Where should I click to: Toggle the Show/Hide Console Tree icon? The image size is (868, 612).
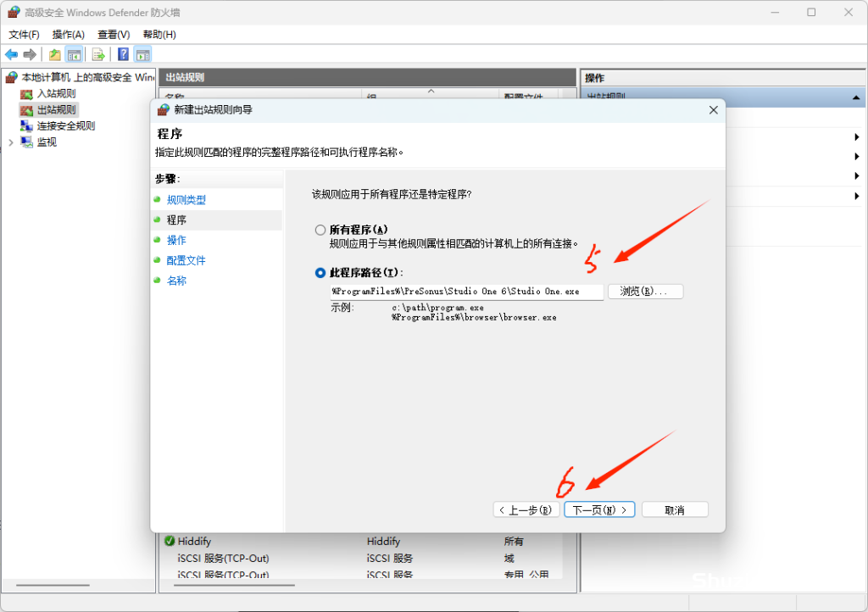pos(75,54)
